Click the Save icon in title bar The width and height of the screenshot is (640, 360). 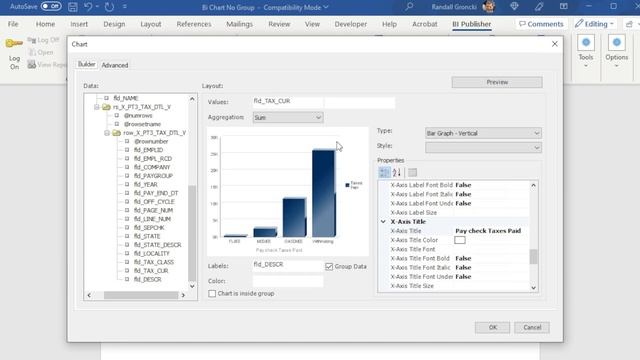coord(73,7)
